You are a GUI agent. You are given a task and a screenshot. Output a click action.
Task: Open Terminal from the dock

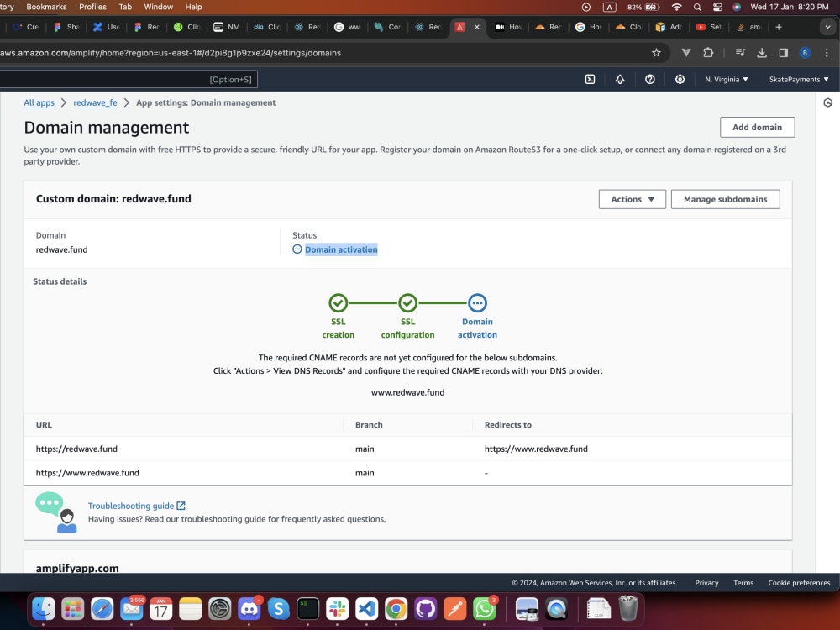308,609
